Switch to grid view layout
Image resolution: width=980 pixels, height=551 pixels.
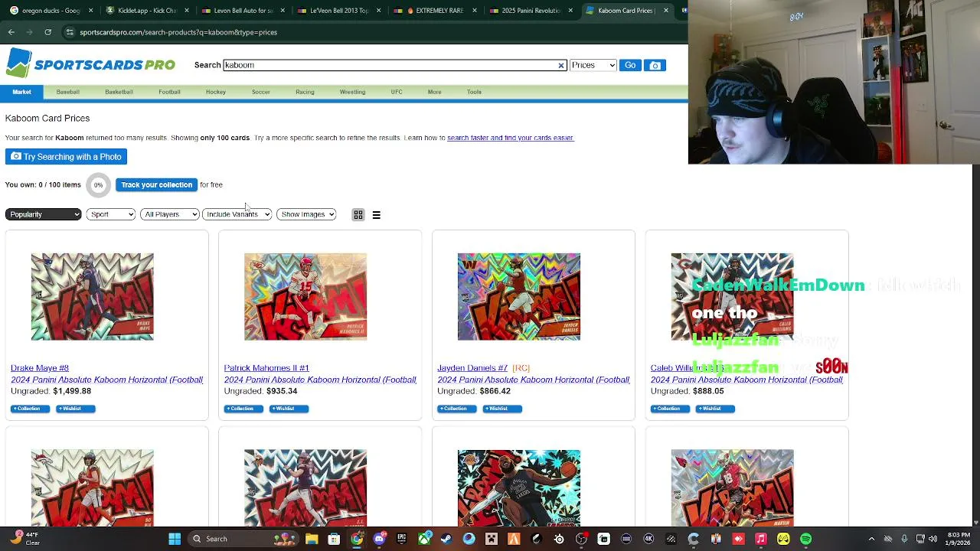[358, 215]
